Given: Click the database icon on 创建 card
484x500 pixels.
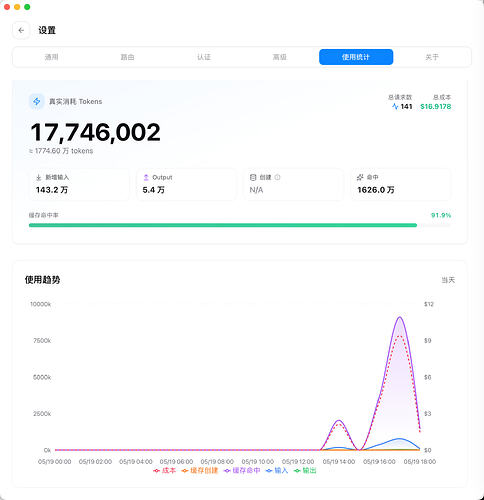Looking at the screenshot, I should (253, 177).
